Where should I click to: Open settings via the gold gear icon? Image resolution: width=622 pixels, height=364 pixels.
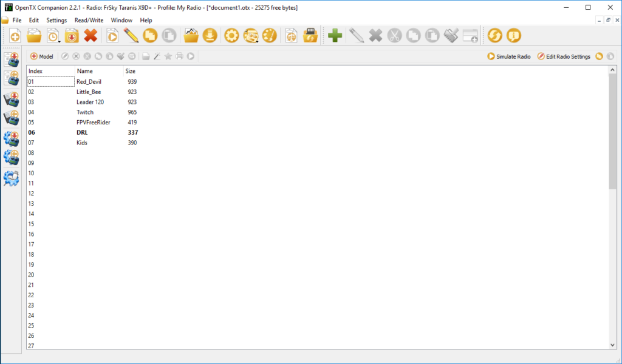click(231, 36)
